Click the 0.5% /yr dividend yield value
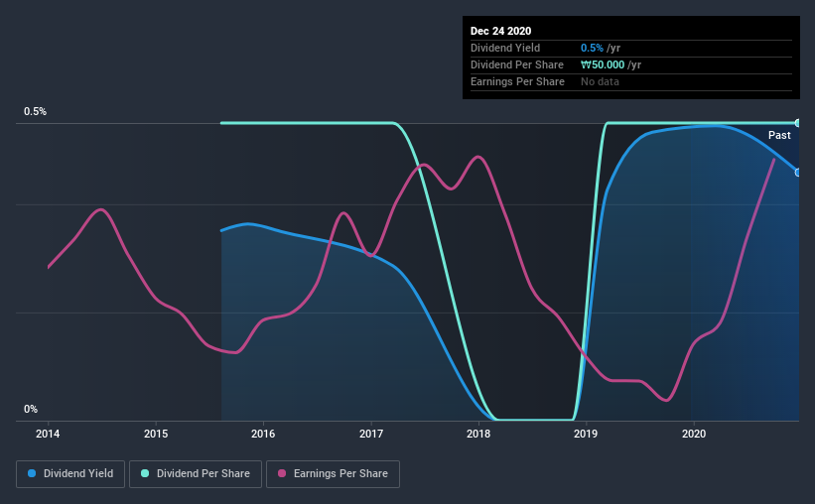This screenshot has width=815, height=504. (601, 48)
